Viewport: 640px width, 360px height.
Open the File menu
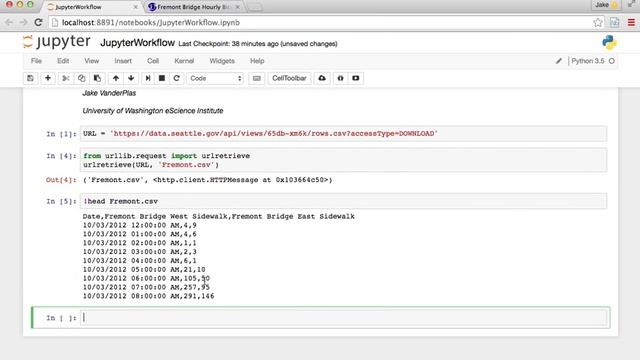point(36,61)
